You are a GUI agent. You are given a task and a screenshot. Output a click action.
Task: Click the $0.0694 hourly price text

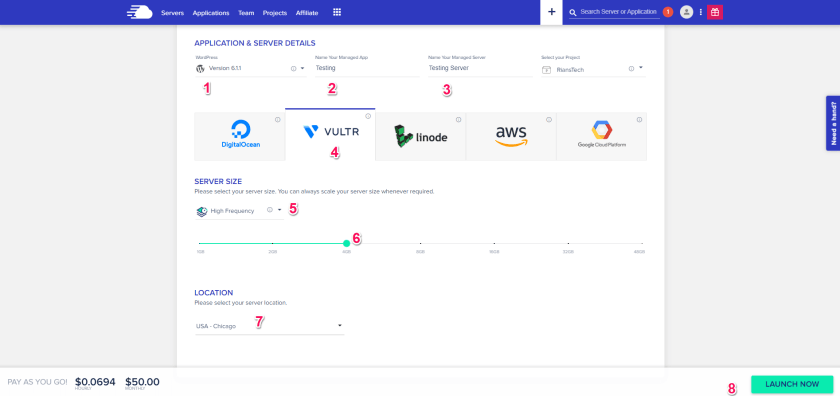point(95,382)
